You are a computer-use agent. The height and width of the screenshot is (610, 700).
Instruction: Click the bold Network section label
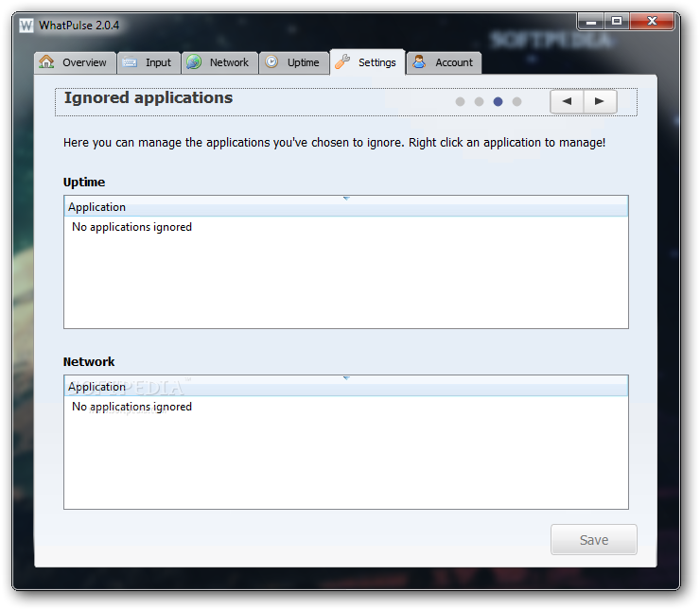tap(89, 361)
